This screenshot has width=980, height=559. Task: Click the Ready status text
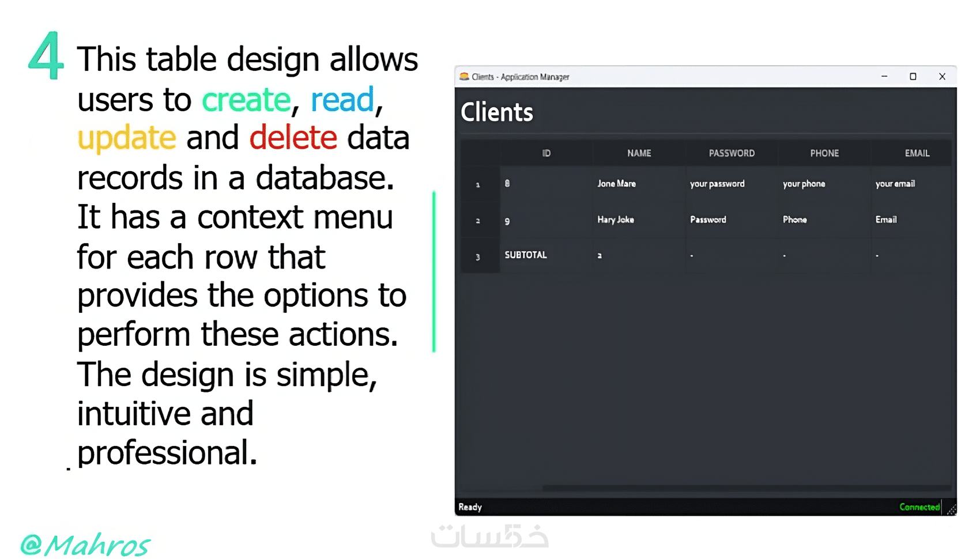(x=470, y=507)
